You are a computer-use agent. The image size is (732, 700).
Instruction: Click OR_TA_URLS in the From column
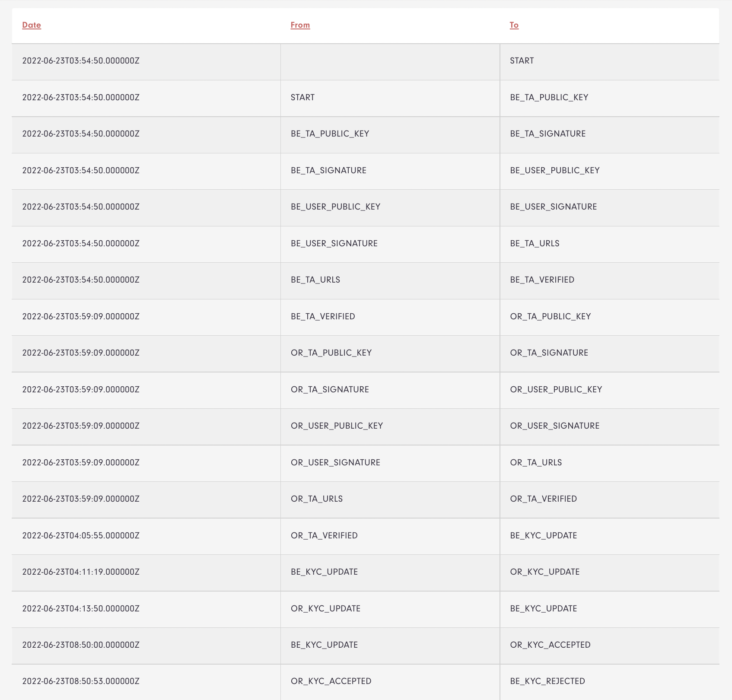(x=317, y=499)
